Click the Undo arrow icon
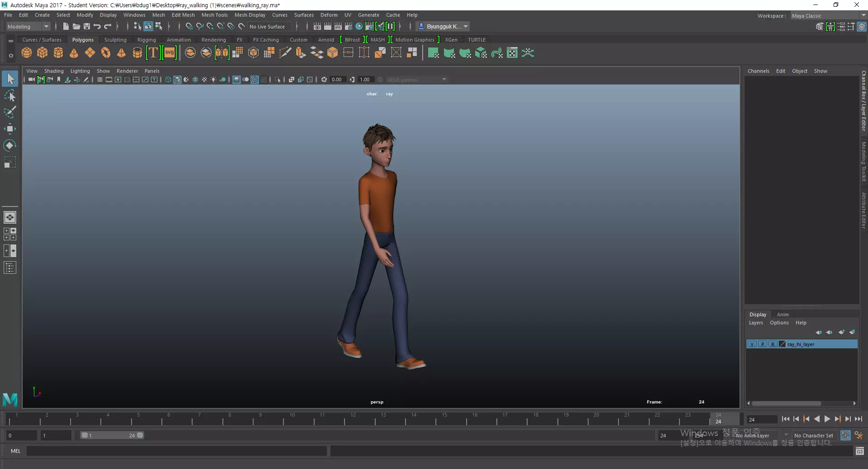 pyautogui.click(x=97, y=27)
